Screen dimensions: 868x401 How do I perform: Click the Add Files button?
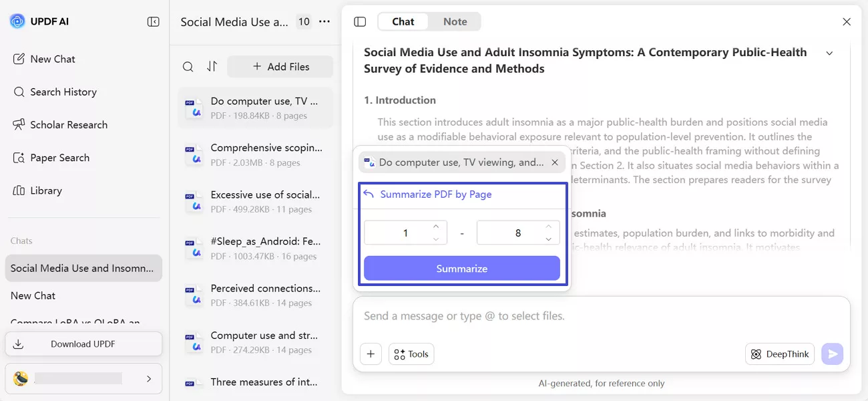[280, 67]
